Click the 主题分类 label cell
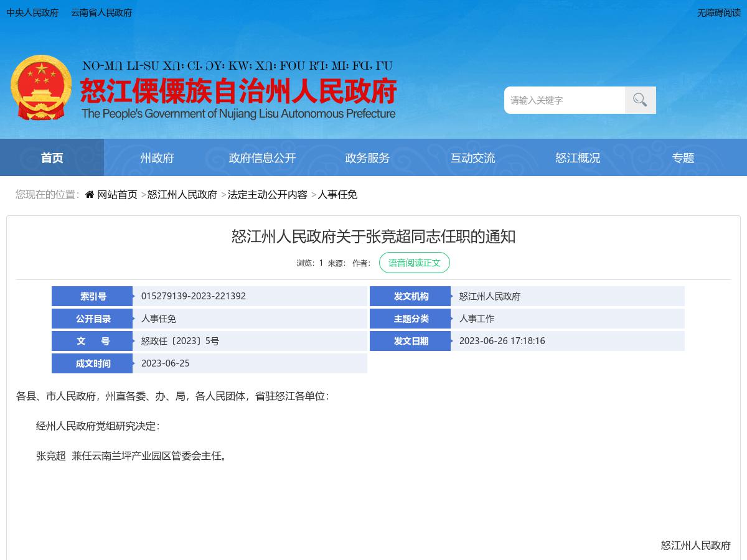Viewport: 747px width, 560px height. coord(410,319)
